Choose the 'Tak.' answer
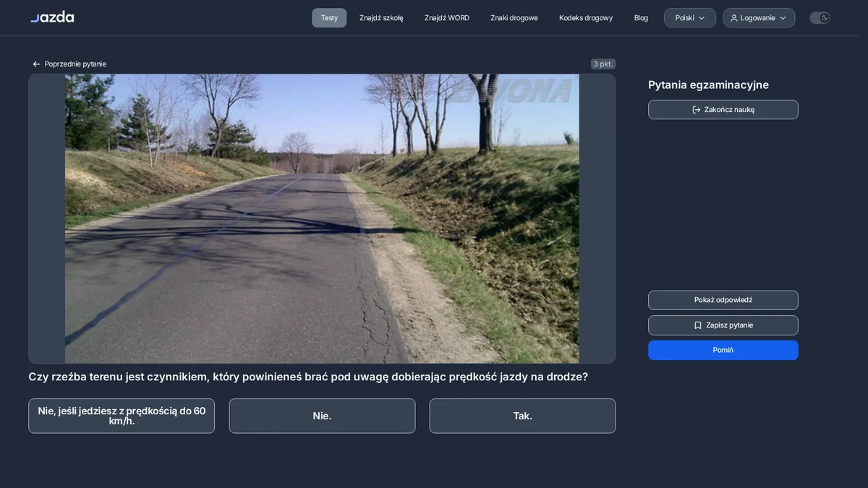The height and width of the screenshot is (488, 868). pyautogui.click(x=522, y=416)
